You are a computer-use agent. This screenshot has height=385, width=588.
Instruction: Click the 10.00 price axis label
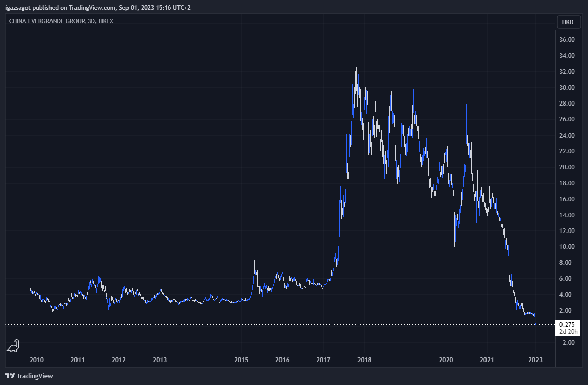(567, 247)
